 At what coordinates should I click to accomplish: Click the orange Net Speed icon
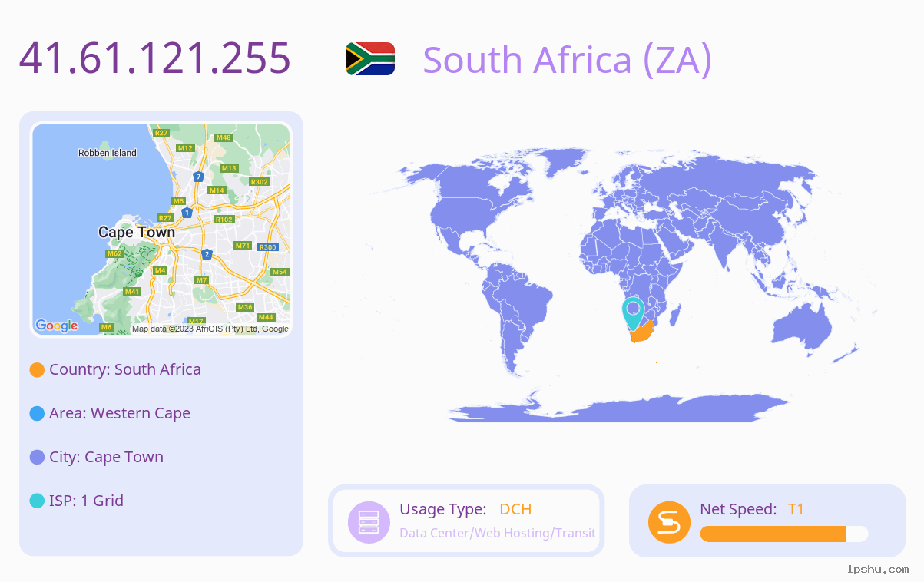coord(669,522)
